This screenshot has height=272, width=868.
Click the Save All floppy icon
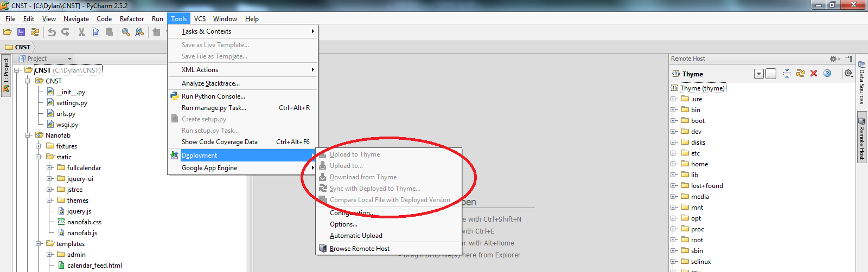click(x=21, y=33)
